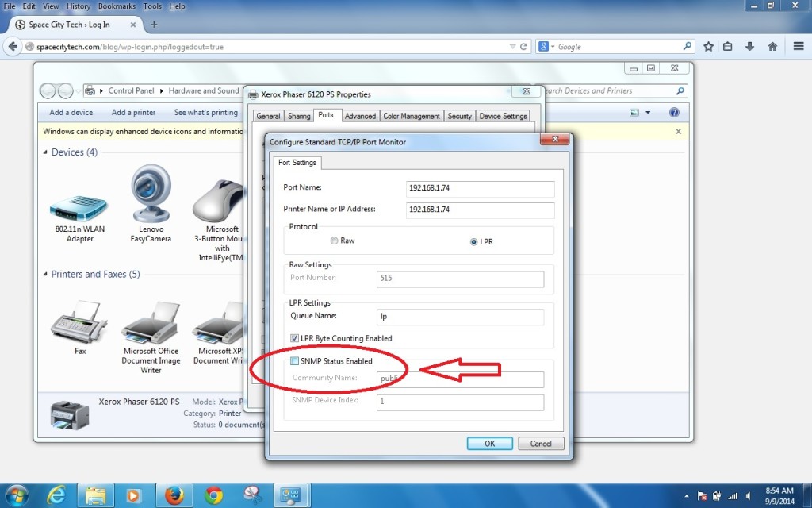
Task: Click the search magnifier icon in Firefox
Action: coord(688,46)
